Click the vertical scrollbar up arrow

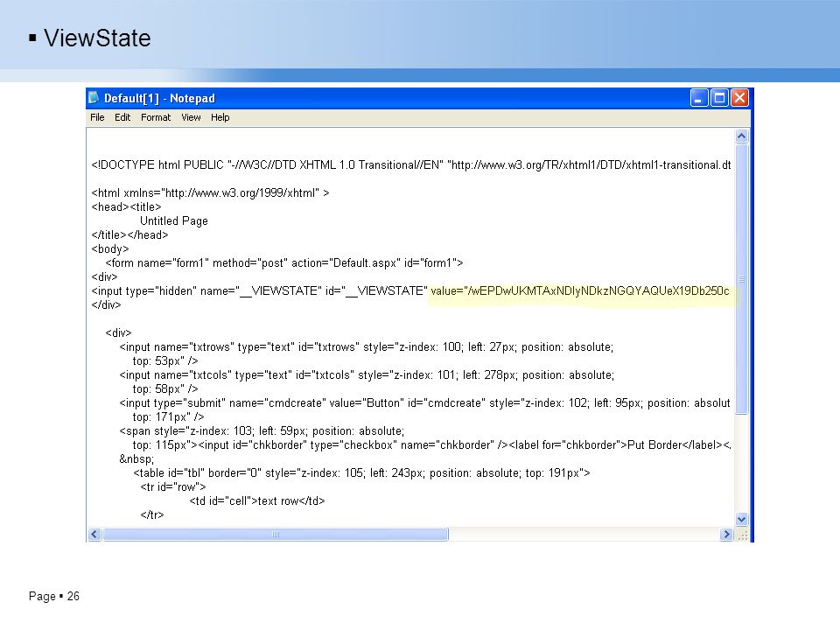(741, 136)
